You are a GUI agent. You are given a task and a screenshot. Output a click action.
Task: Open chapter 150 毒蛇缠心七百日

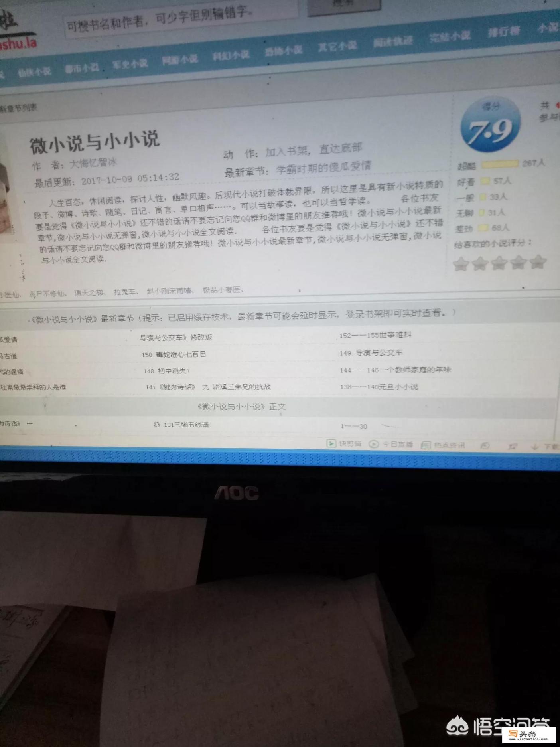(x=174, y=354)
